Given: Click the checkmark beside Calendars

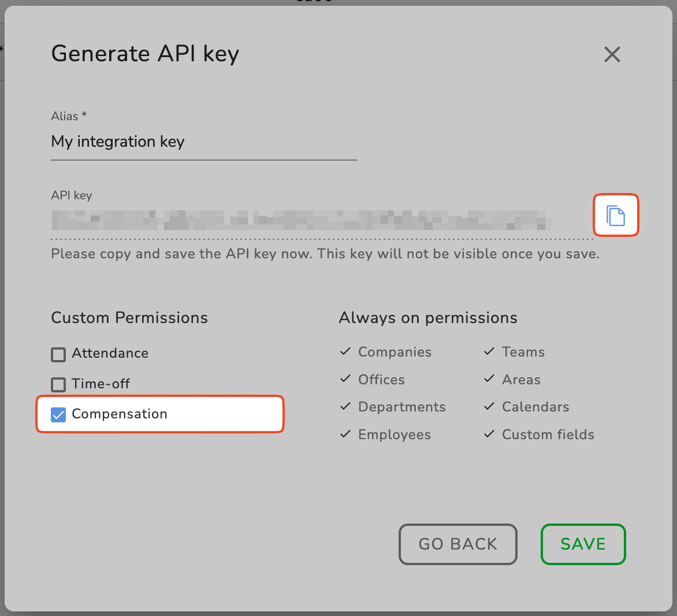Looking at the screenshot, I should (489, 407).
